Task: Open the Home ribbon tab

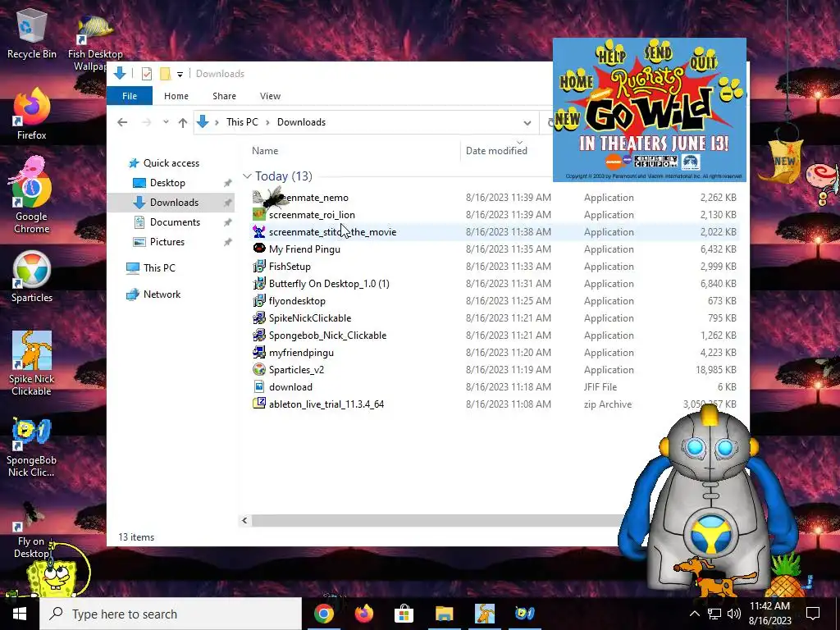Action: (x=176, y=96)
